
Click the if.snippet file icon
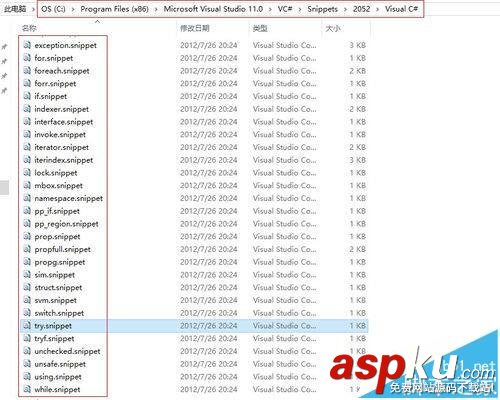pyautogui.click(x=27, y=96)
